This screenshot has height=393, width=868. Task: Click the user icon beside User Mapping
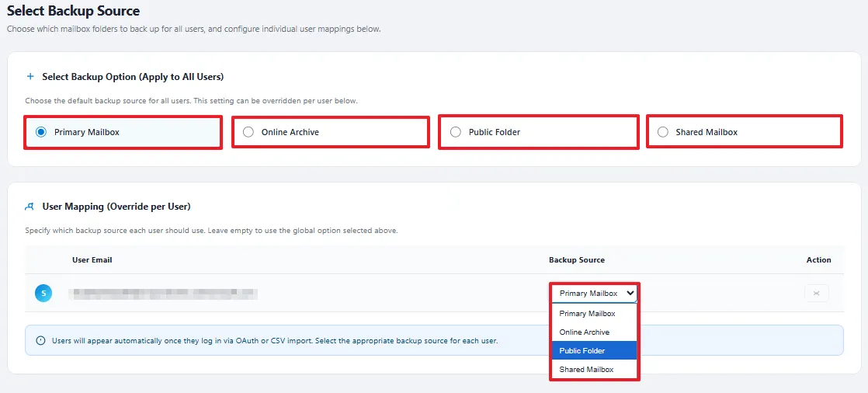click(30, 207)
